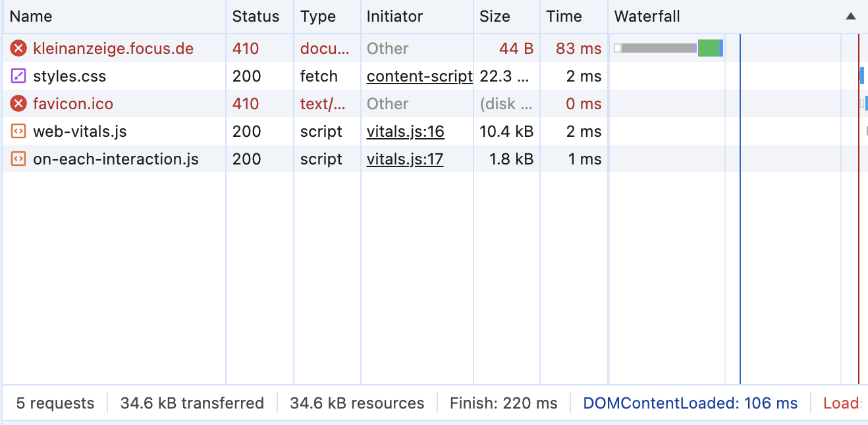This screenshot has height=425, width=868.
Task: Sort requests by the Status column header
Action: (256, 17)
